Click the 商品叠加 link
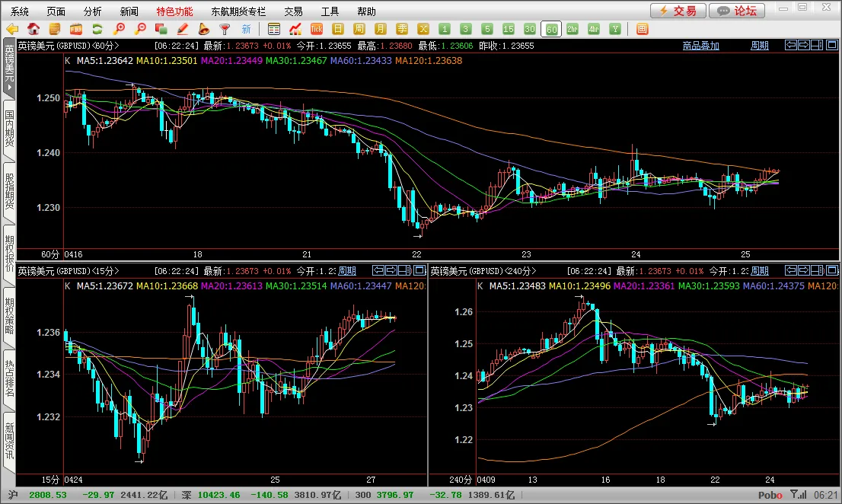This screenshot has height=504, width=842. coord(700,46)
